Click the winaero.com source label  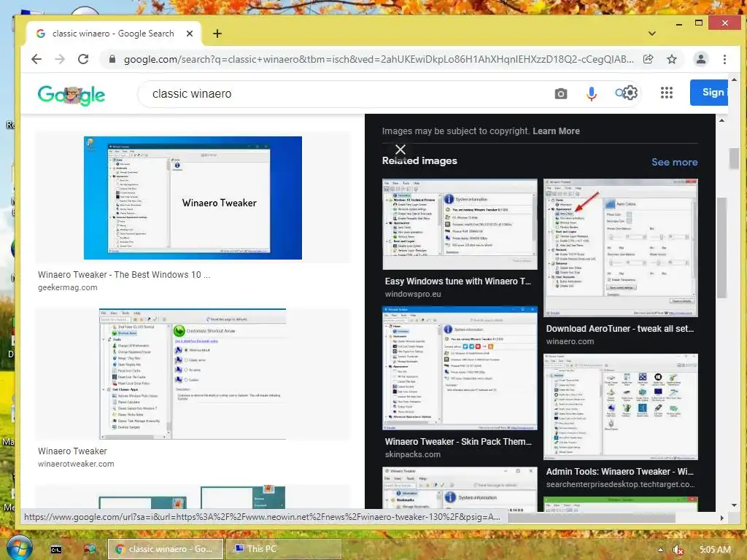[x=570, y=341]
